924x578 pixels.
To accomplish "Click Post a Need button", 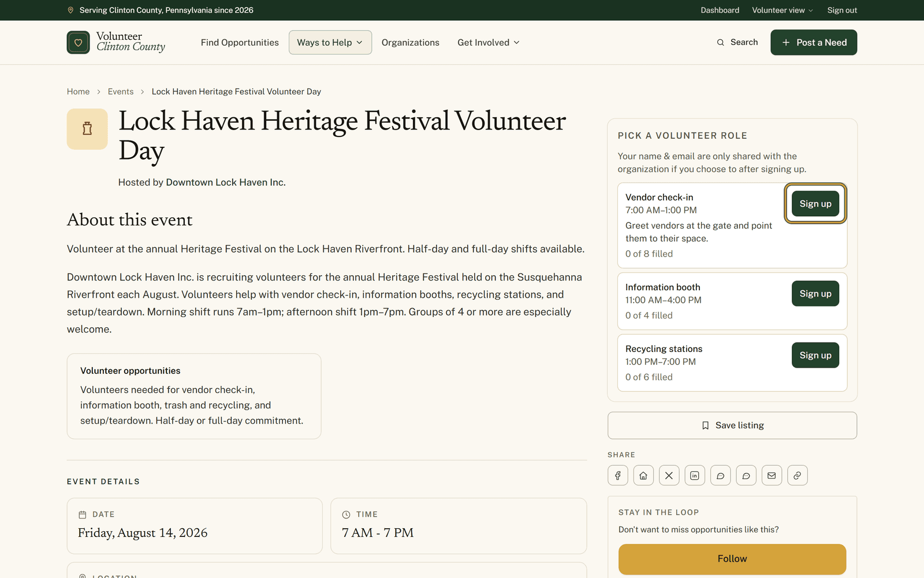I will 814,42.
